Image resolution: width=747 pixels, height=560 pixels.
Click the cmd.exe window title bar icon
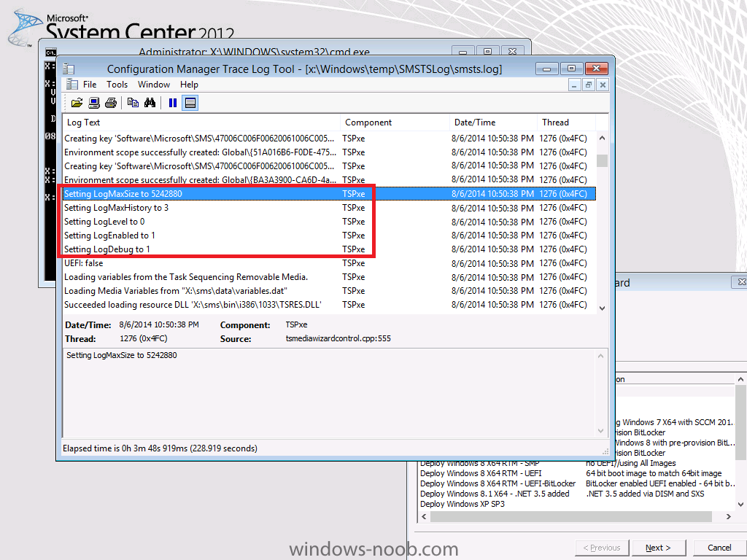50,52
